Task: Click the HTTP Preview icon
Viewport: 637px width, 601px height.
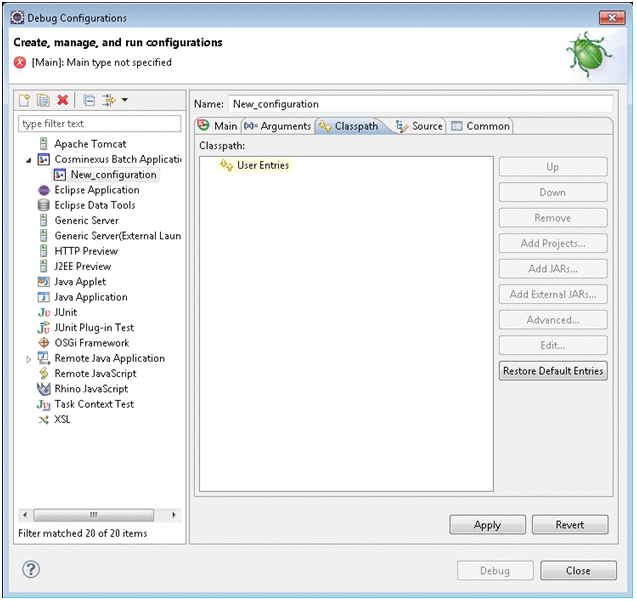Action: pos(43,251)
